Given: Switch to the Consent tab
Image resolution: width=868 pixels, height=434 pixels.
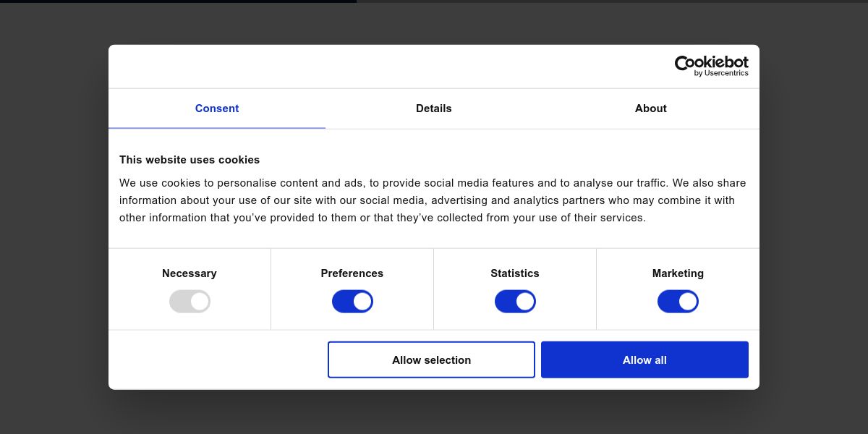Looking at the screenshot, I should click(x=217, y=109).
